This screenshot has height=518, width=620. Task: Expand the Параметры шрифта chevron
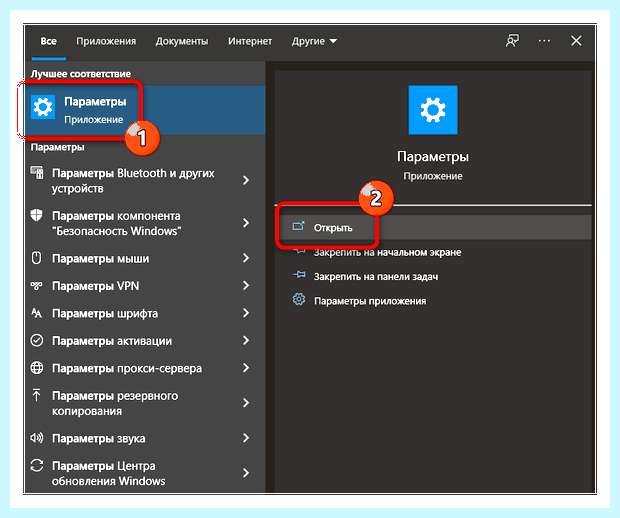(246, 313)
